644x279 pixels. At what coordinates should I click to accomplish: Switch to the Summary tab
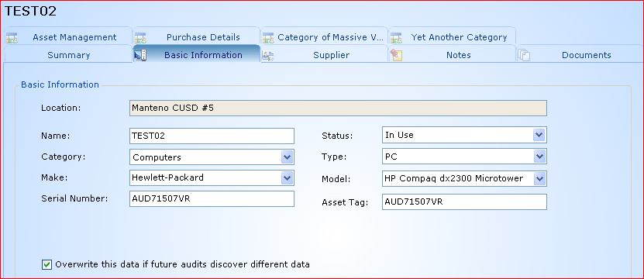[68, 55]
